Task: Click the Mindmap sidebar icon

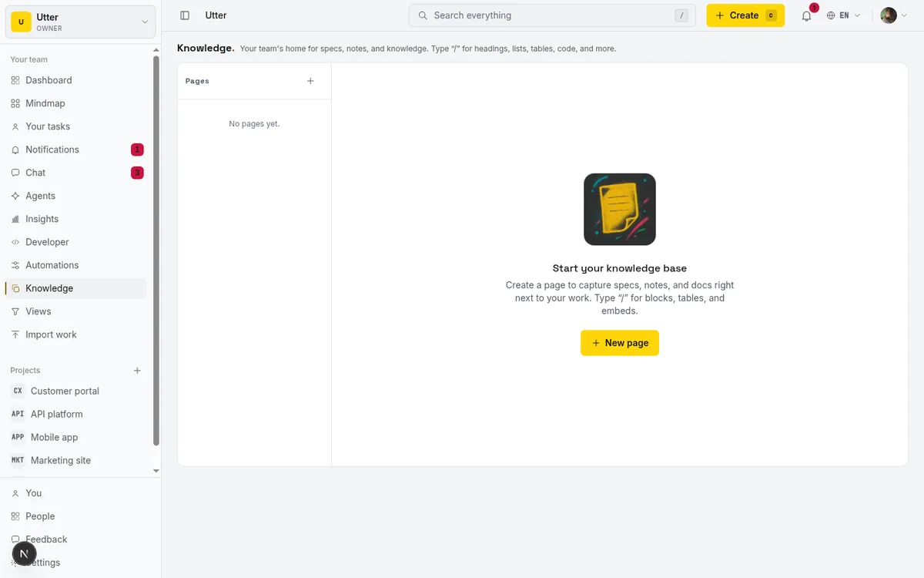Action: click(x=15, y=103)
